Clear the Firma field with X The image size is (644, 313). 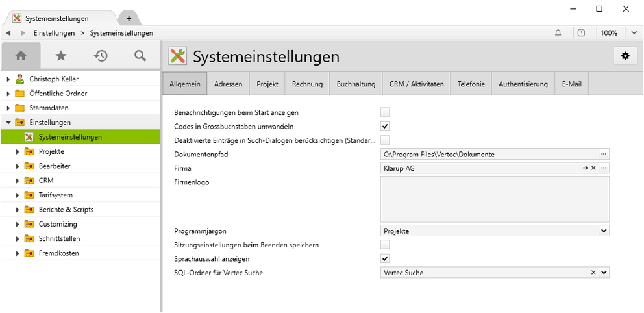pyautogui.click(x=593, y=168)
